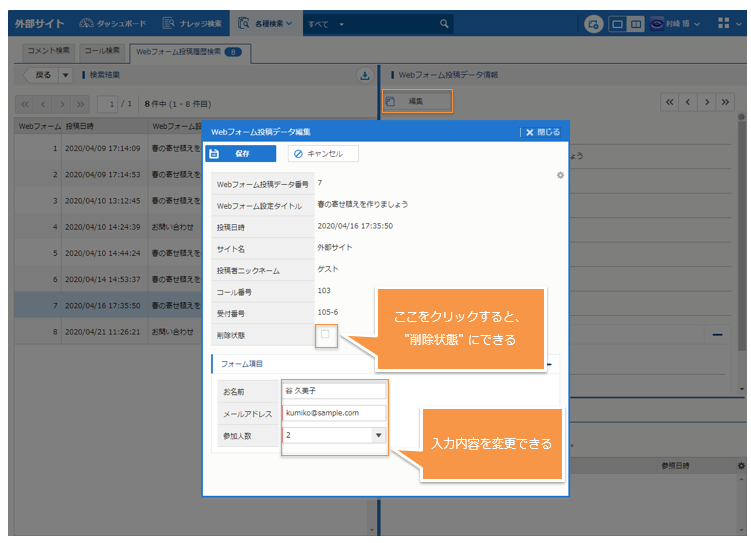
Task: Open the apps grid icon menu
Action: click(x=725, y=22)
